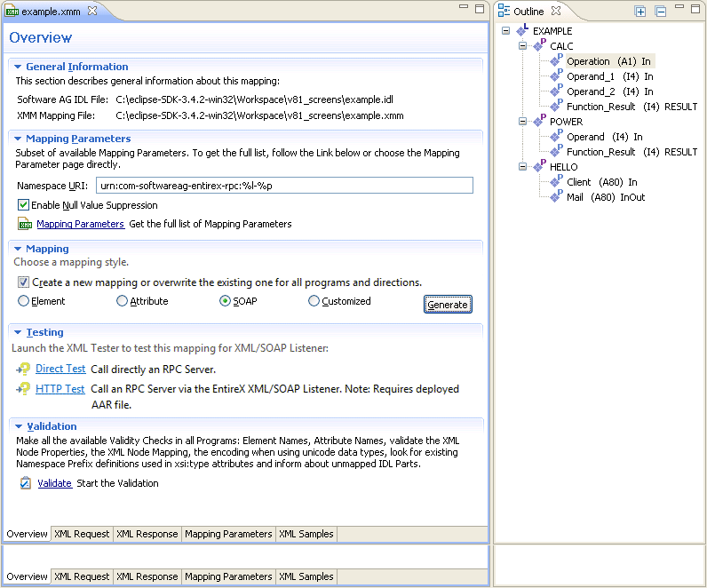Click the POWER program icon in Outline
This screenshot has height=588, width=707.
click(x=539, y=121)
